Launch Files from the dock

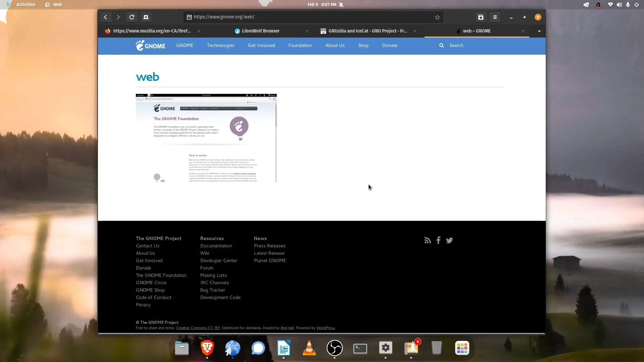tap(182, 348)
